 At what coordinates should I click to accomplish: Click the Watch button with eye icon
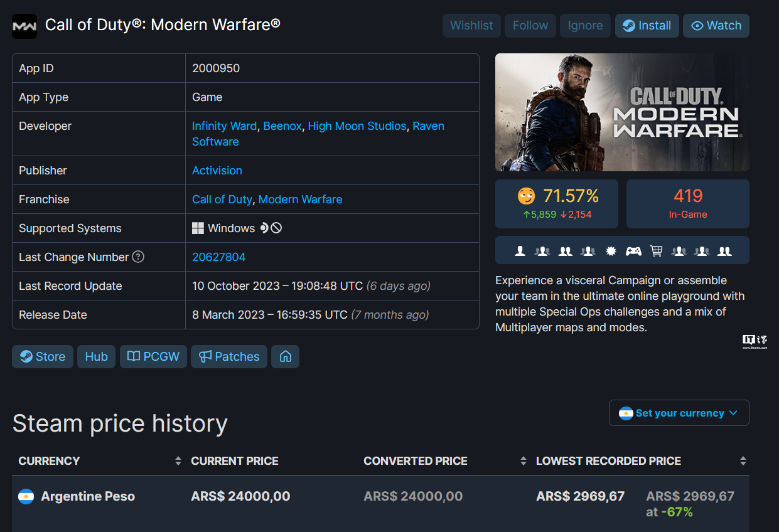point(716,26)
